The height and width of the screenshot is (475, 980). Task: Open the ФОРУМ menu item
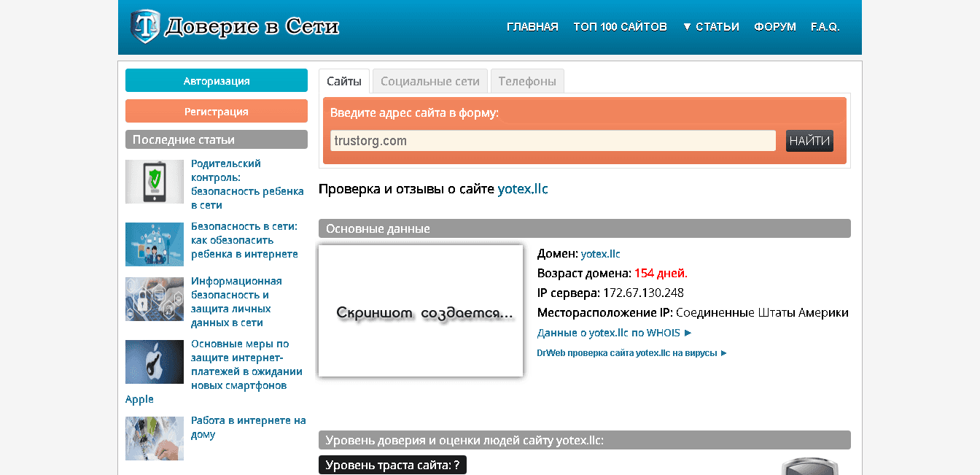click(775, 26)
